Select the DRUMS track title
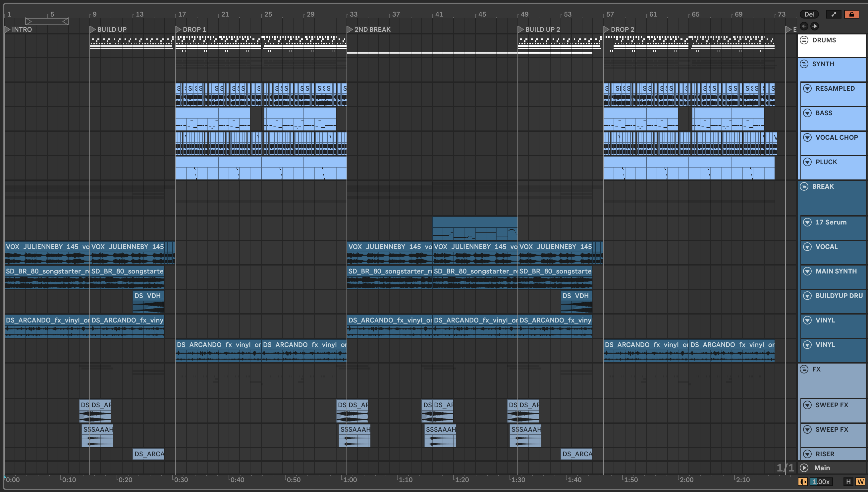Screen dimensions: 868x492 [824, 40]
